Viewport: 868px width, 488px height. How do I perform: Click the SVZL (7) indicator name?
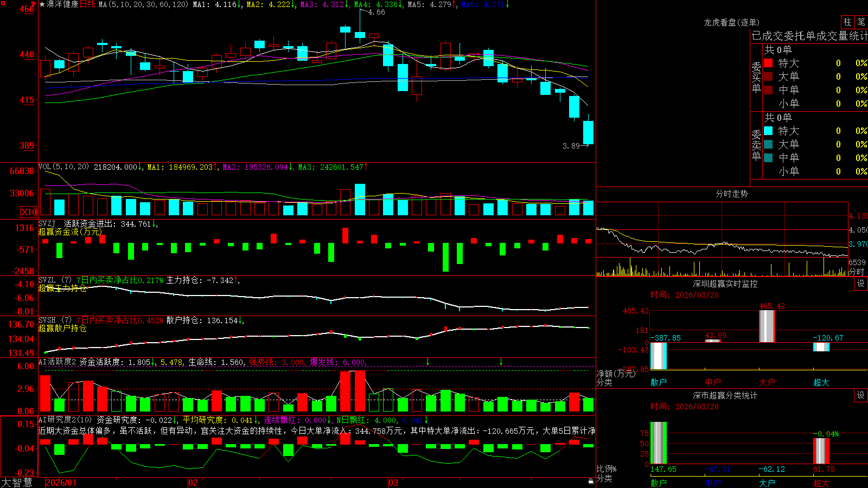(x=55, y=280)
